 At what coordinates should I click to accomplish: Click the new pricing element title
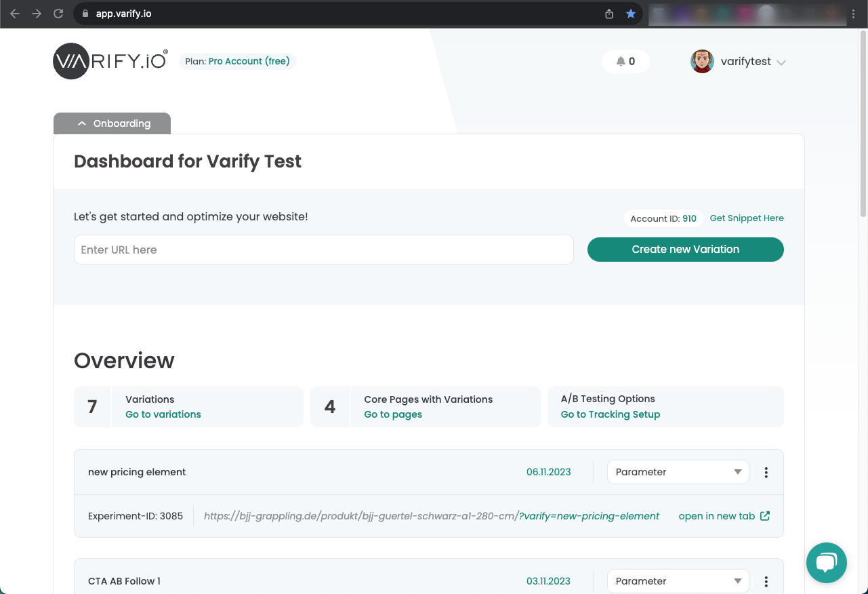137,472
